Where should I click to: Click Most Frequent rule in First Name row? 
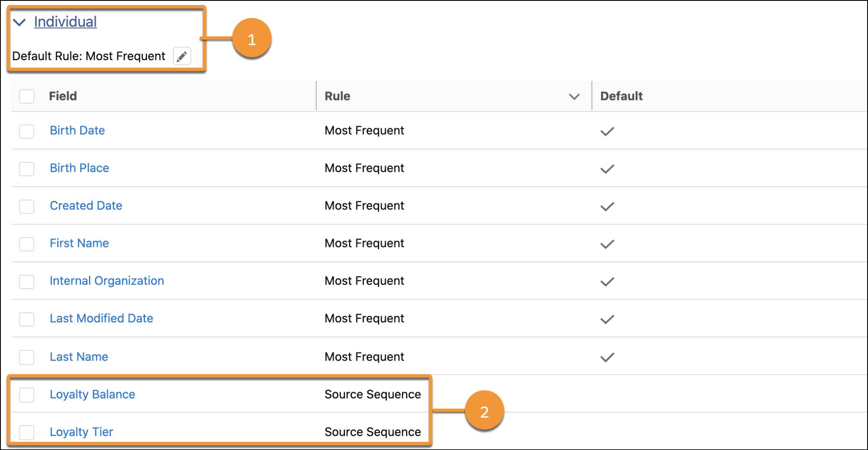tap(364, 243)
